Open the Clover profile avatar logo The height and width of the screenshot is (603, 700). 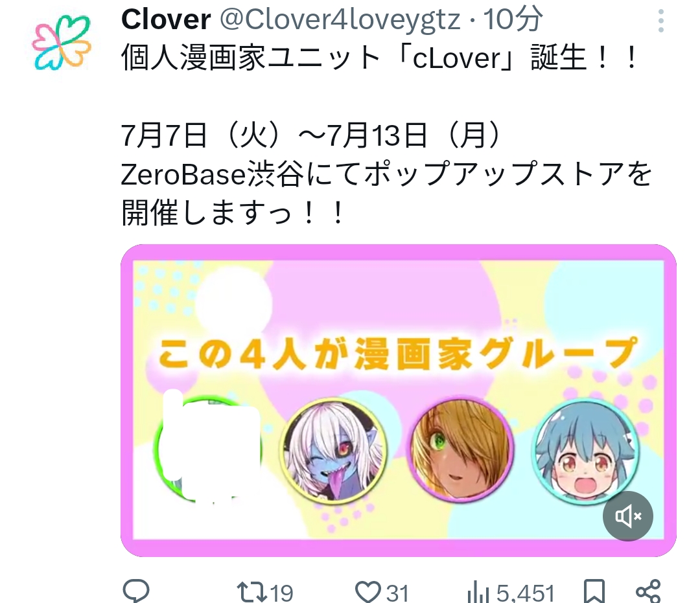tap(62, 43)
